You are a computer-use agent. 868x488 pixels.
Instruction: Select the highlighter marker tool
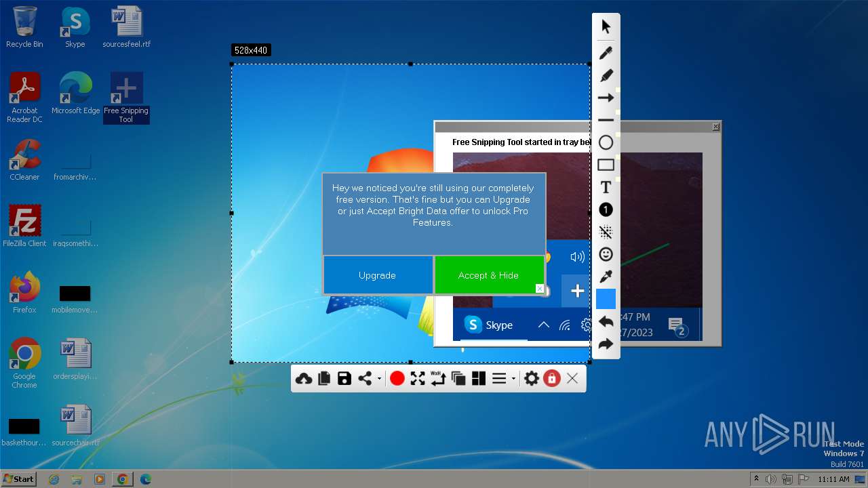pos(606,75)
